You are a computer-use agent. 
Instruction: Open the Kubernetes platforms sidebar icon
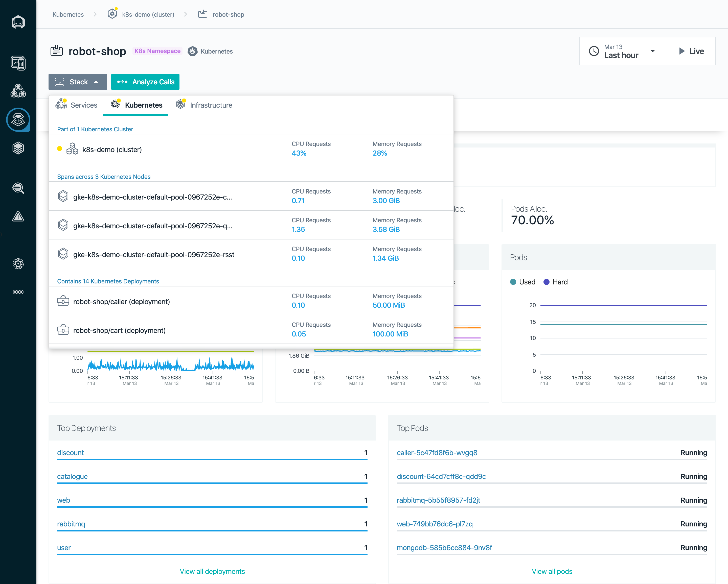click(18, 120)
